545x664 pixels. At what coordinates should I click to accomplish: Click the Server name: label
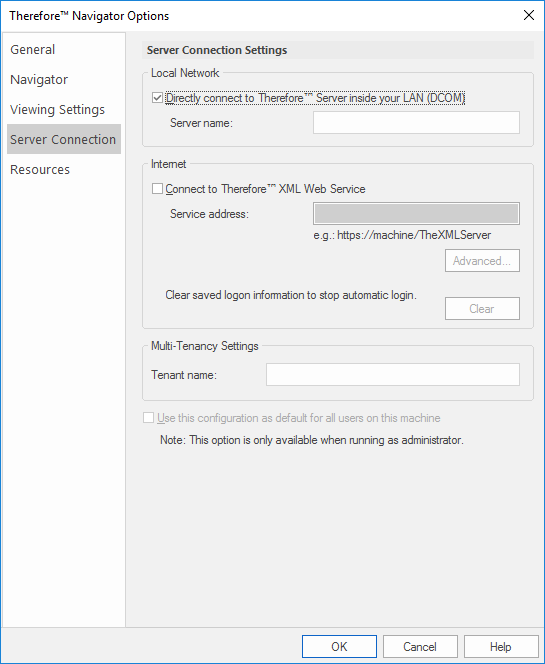[x=201, y=123]
